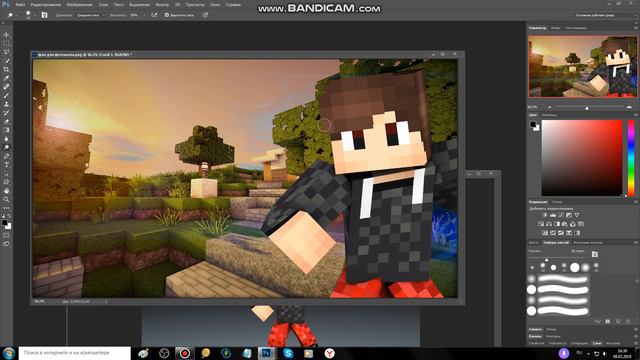This screenshot has height=360, width=640.
Task: Select the Lasso tool
Action: pyautogui.click(x=6, y=52)
